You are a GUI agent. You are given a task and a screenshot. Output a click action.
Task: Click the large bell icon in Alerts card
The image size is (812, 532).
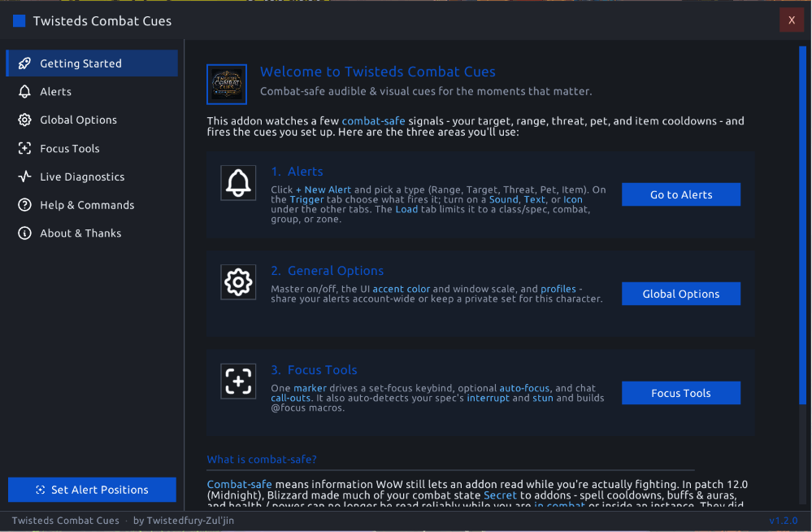click(238, 183)
